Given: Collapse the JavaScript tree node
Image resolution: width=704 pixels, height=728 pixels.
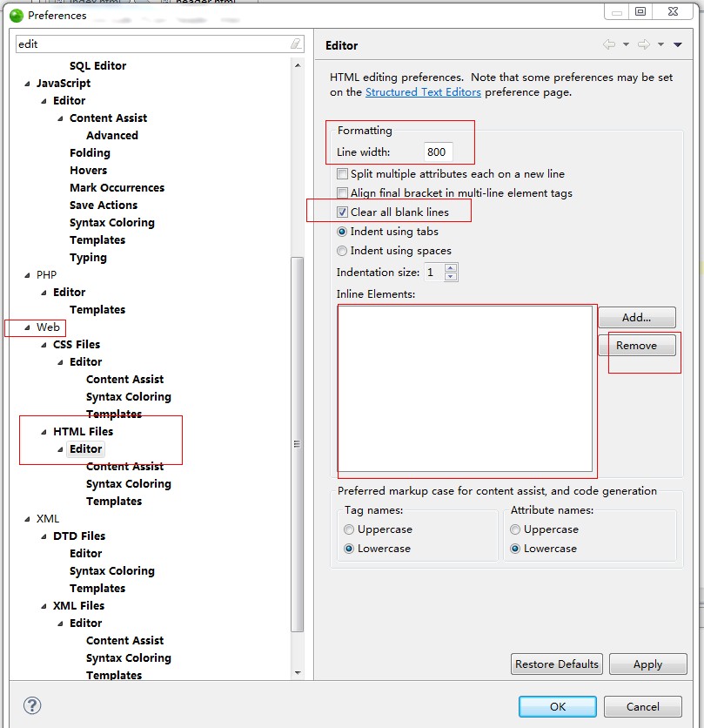Looking at the screenshot, I should coord(28,84).
